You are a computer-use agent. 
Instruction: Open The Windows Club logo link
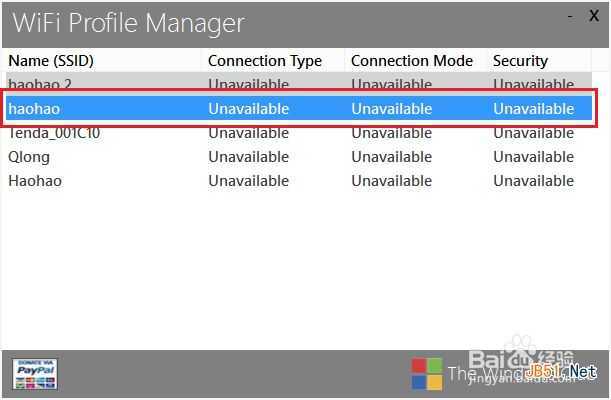pyautogui.click(x=427, y=373)
